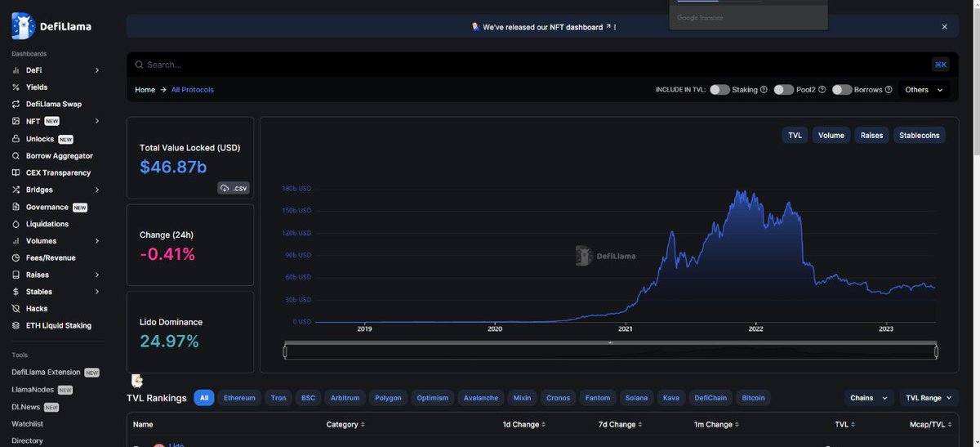The image size is (980, 447).
Task: Open the Watchlist link
Action: tap(27, 424)
